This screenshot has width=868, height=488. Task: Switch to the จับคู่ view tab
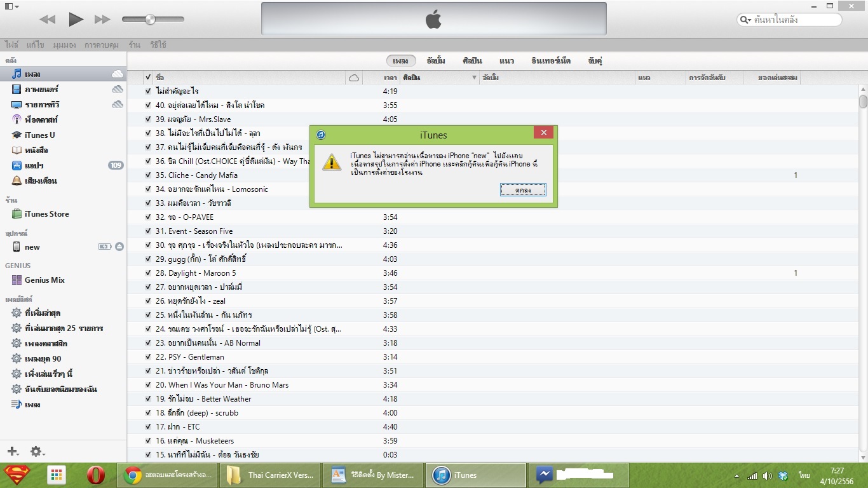pyautogui.click(x=595, y=61)
